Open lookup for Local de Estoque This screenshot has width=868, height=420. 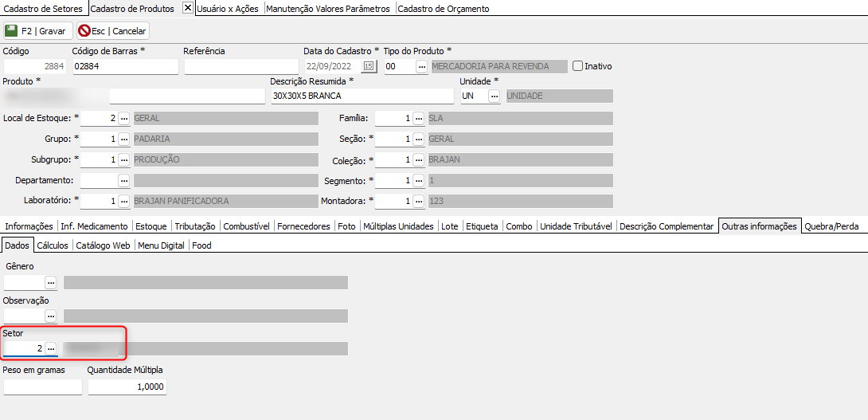[x=123, y=118]
